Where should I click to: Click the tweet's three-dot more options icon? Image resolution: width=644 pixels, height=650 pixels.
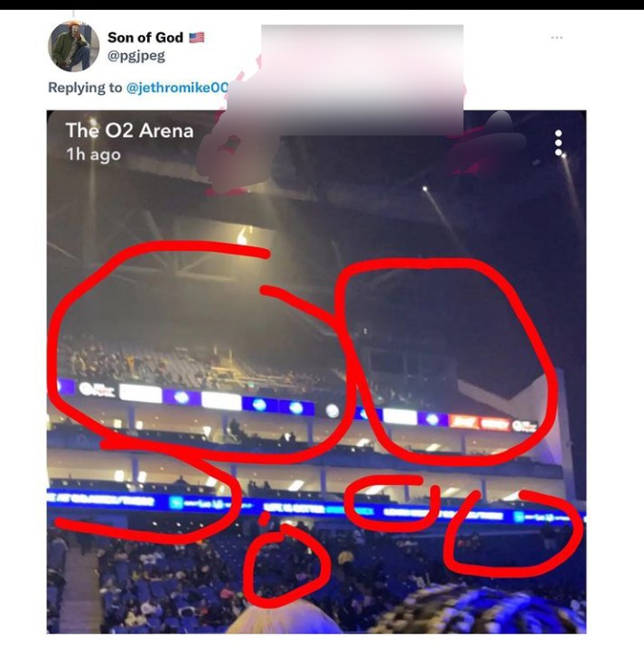[556, 38]
